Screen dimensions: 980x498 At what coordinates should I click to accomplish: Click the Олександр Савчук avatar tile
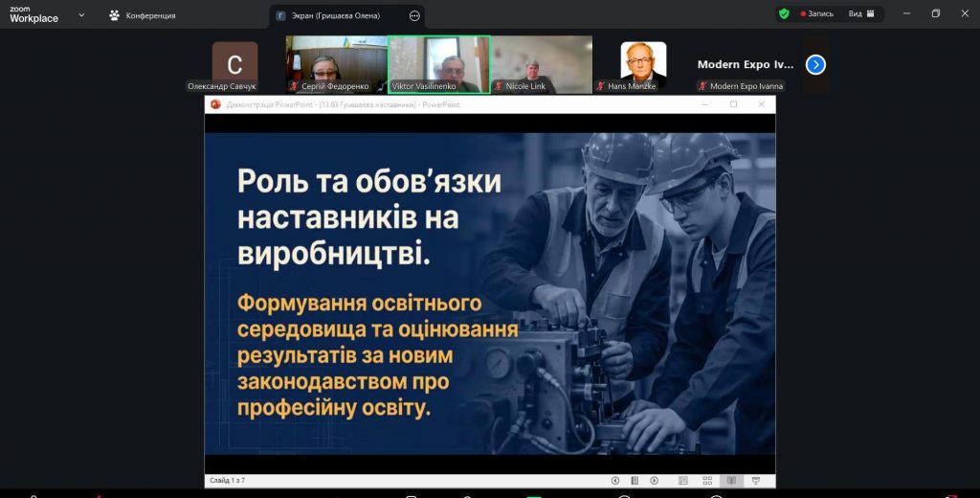pyautogui.click(x=234, y=64)
